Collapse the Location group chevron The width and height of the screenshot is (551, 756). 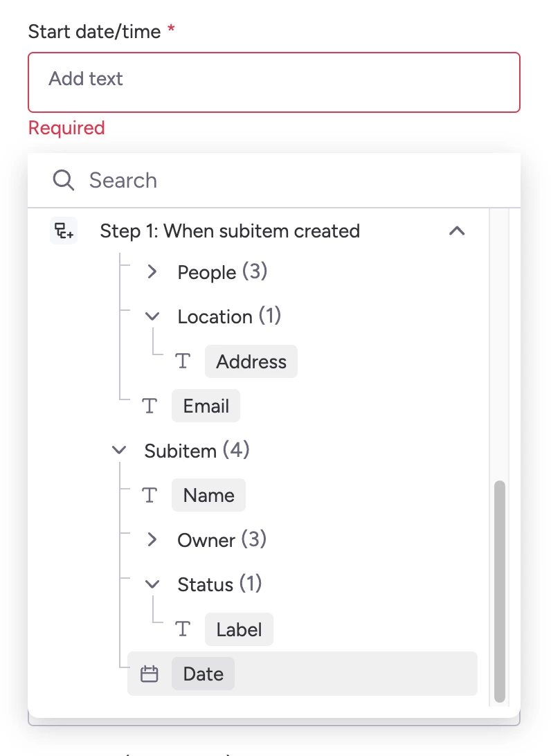tap(152, 317)
